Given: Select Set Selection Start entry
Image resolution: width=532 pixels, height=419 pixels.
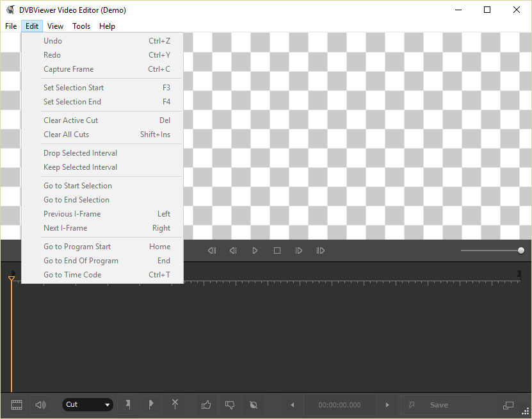Looking at the screenshot, I should pyautogui.click(x=102, y=88).
